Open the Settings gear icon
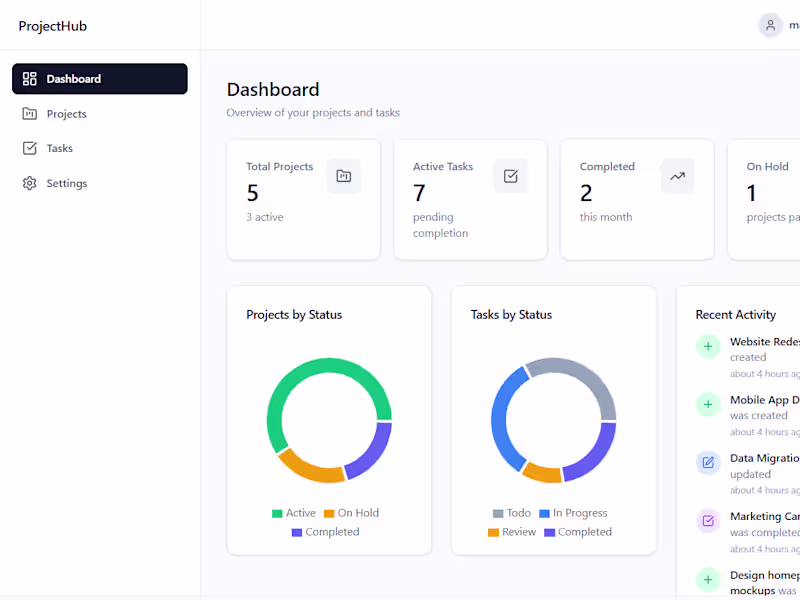Screen dimensions: 800x600 (x=30, y=183)
